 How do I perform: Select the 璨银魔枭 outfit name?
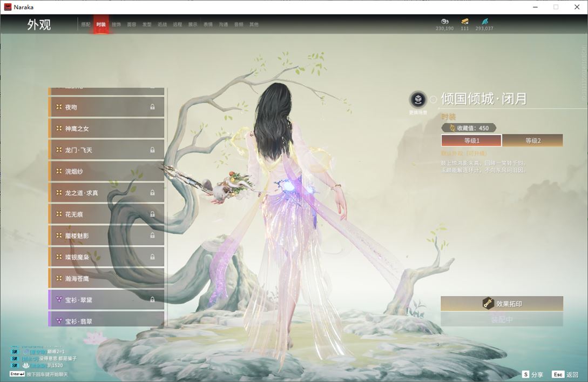coord(77,257)
